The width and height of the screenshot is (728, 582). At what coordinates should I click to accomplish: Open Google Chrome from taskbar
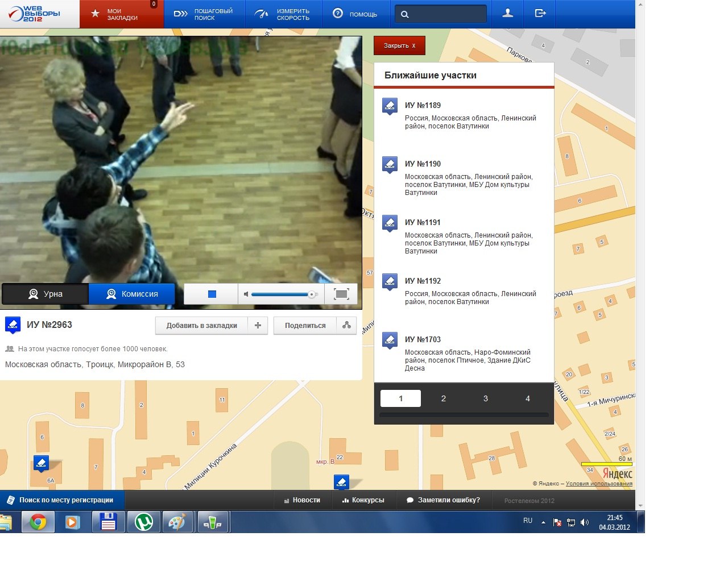(38, 522)
